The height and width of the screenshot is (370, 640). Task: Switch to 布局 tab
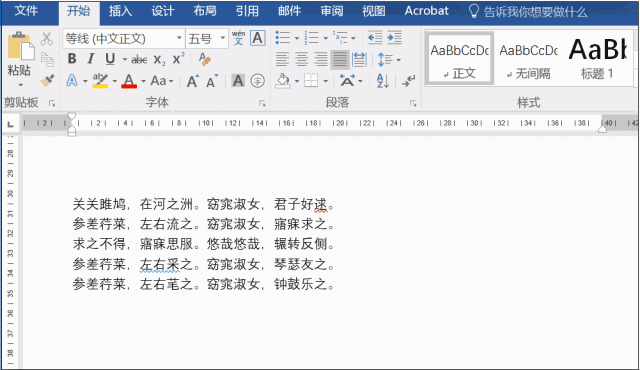[x=205, y=11]
